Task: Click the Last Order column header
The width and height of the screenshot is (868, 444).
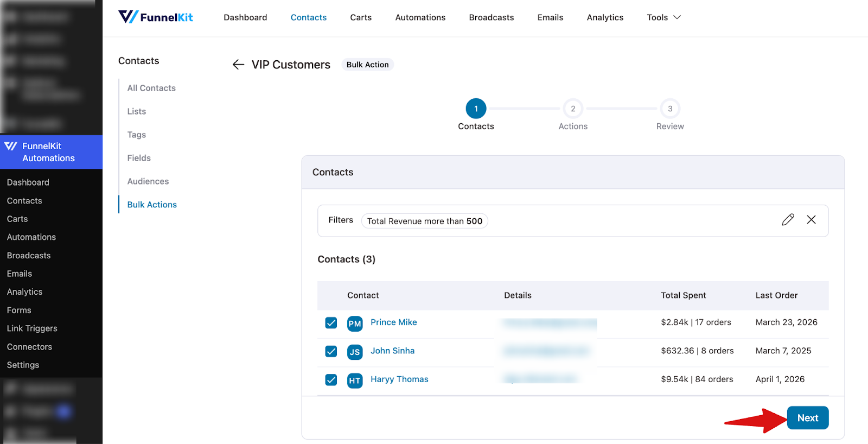Action: point(776,295)
